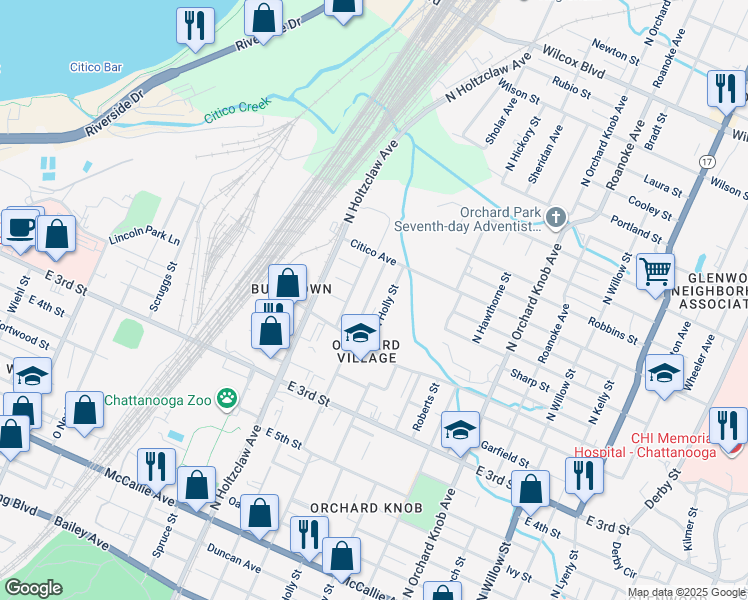This screenshot has width=748, height=600.
Task: Select the Cooley St label
Action: [650, 208]
